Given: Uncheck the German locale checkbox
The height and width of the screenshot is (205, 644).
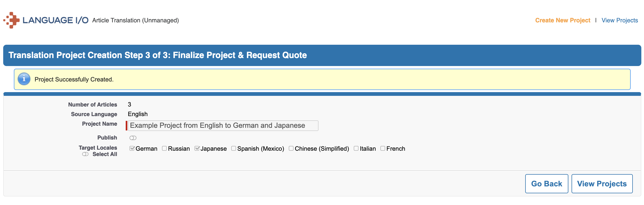Looking at the screenshot, I should [x=132, y=149].
